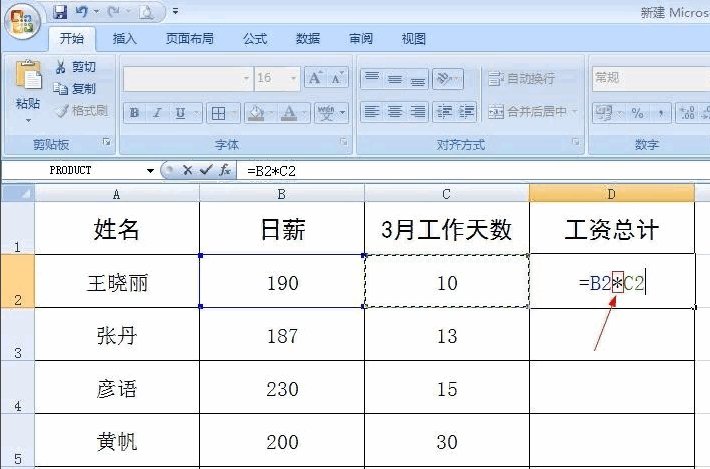Toggle center text alignment
The width and height of the screenshot is (710, 469).
[x=395, y=111]
